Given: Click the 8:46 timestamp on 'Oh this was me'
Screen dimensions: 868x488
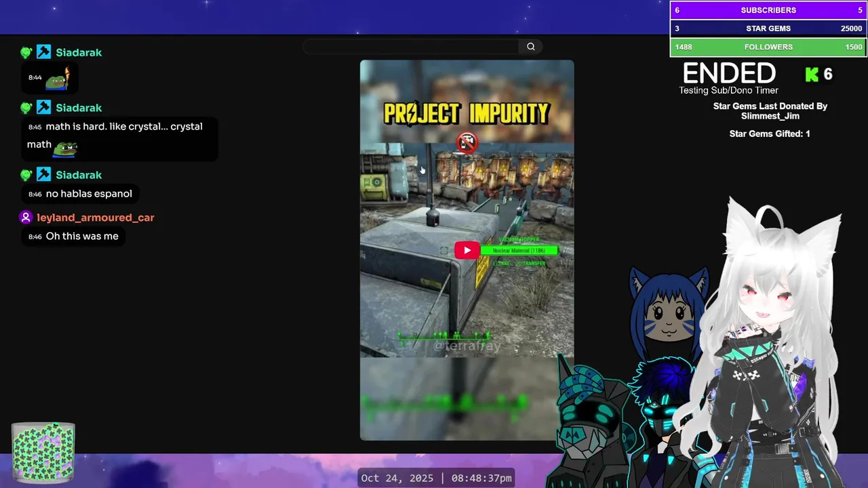Looking at the screenshot, I should coord(35,237).
